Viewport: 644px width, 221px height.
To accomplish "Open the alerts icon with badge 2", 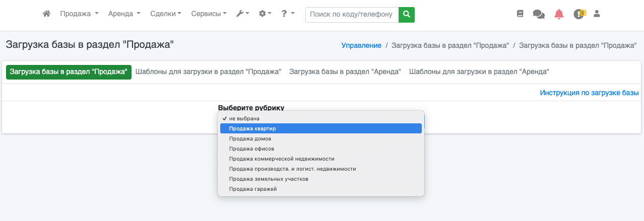I will [578, 14].
